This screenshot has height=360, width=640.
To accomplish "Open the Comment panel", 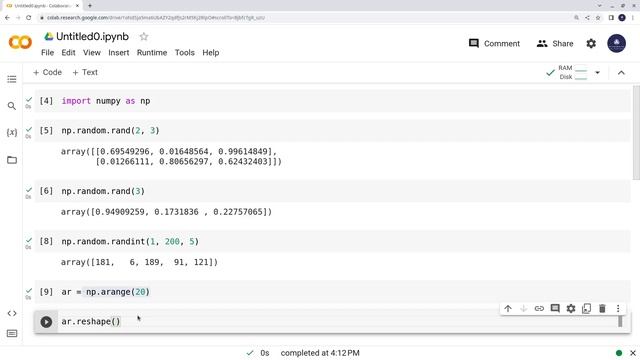I will [494, 43].
